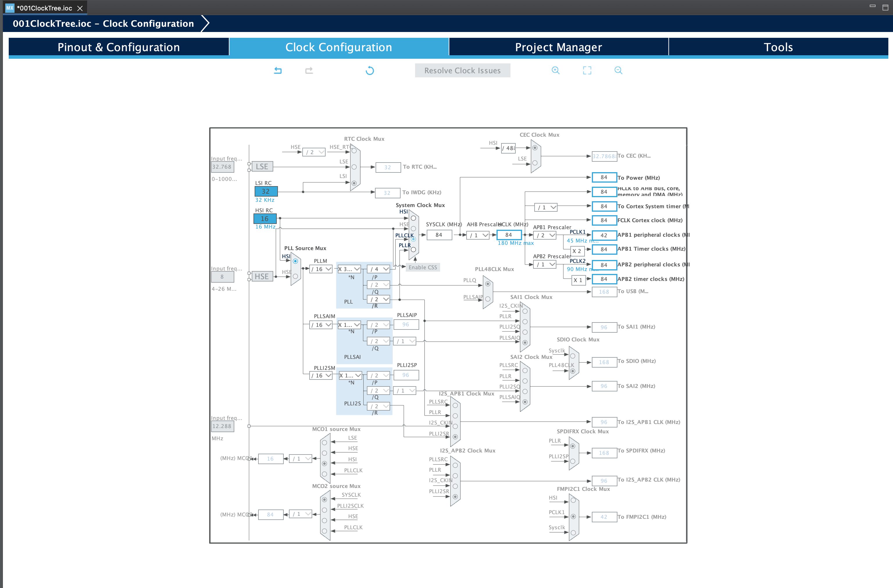The height and width of the screenshot is (588, 893).
Task: Click the refresh/resolve circular icon
Action: (x=369, y=70)
